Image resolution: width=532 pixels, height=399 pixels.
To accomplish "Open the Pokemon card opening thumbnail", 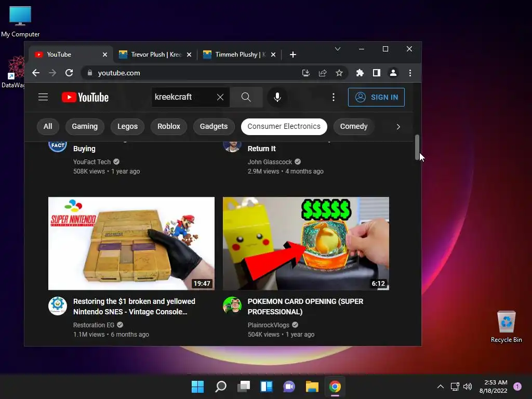I will (x=306, y=243).
